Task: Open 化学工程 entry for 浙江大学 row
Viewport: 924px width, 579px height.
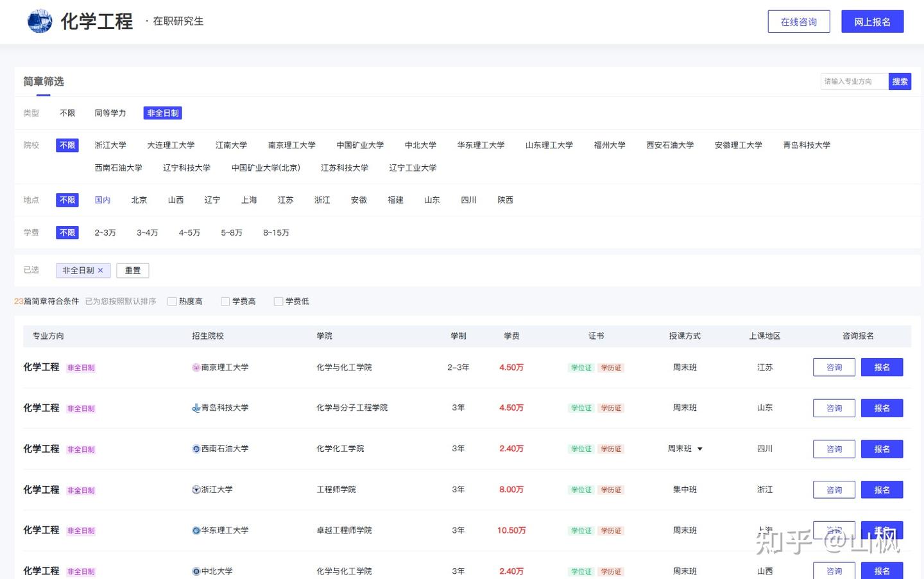Action: click(x=41, y=490)
